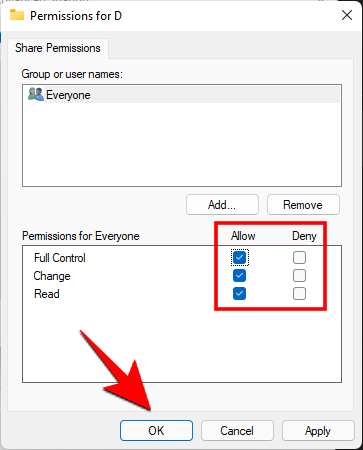Tick the Deny checkbox for Read
363x450 pixels.
point(299,294)
